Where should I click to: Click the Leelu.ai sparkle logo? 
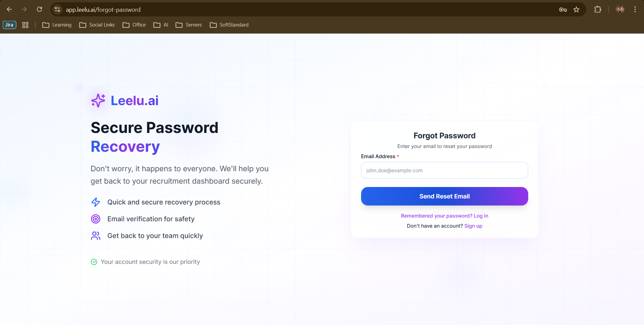98,100
